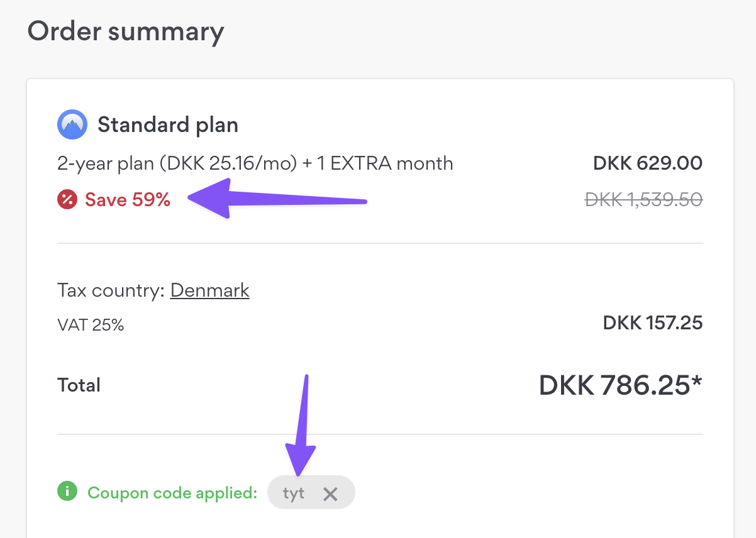Click the NordVPN mountain logo icon

(72, 125)
